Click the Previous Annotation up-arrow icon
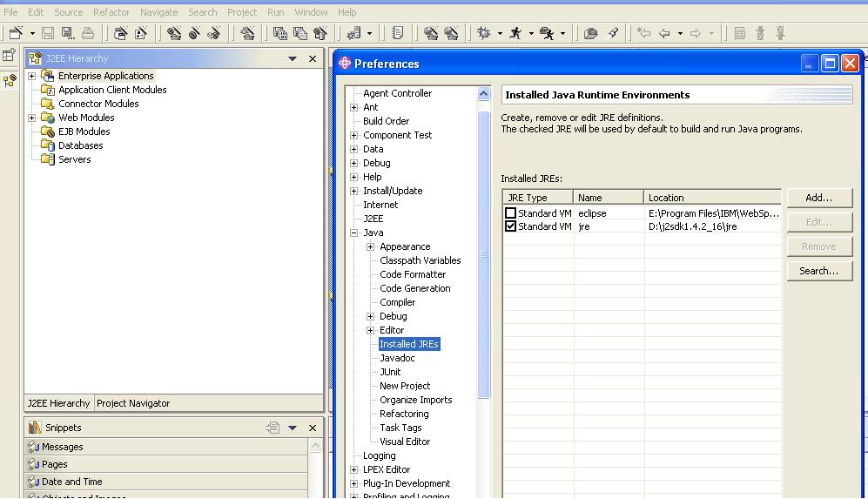The image size is (868, 499). point(781,33)
